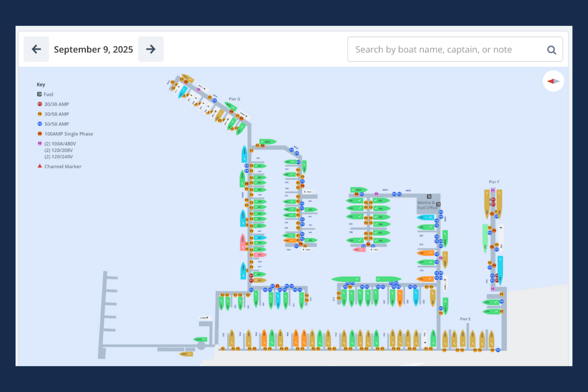Click the magnifying glass search icon

551,49
